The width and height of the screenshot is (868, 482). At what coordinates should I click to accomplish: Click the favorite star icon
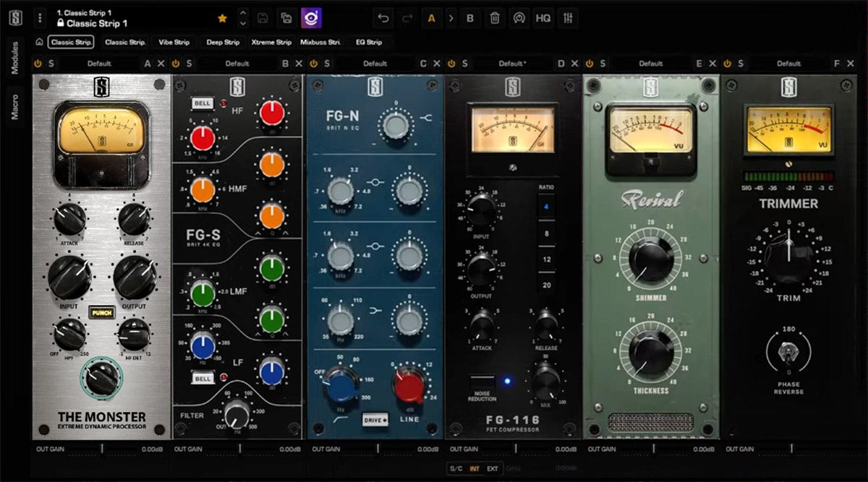click(x=221, y=17)
